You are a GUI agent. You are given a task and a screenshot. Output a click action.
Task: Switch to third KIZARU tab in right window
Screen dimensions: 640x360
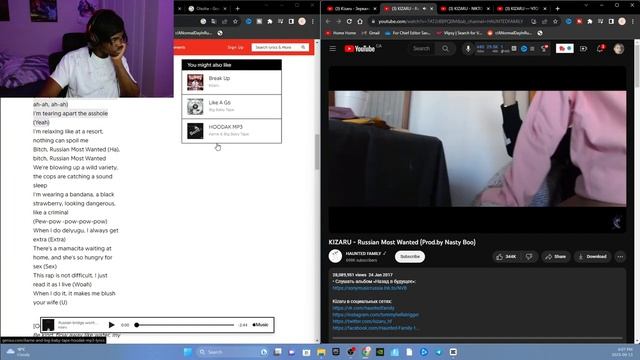465,8
